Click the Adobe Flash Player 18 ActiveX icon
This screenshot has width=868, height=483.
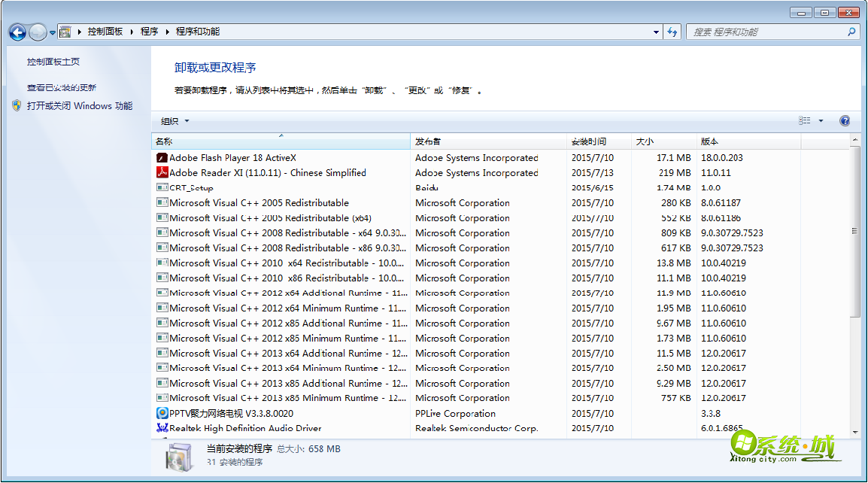(x=162, y=158)
